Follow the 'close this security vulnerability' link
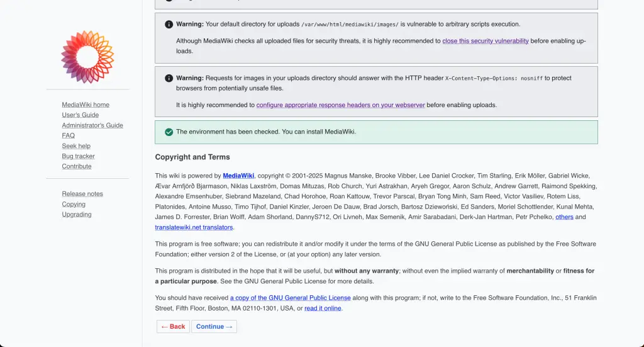This screenshot has height=347, width=644. coord(486,41)
